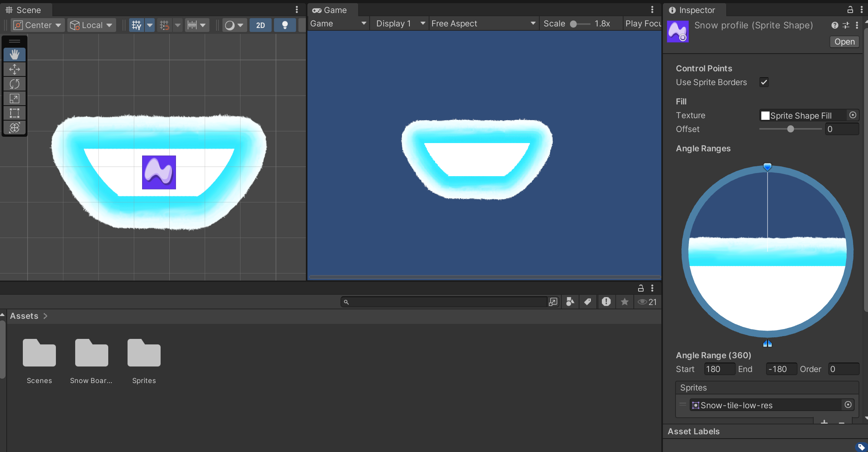The image size is (868, 452).
Task: Click the Angle Range Start field
Action: [719, 369]
